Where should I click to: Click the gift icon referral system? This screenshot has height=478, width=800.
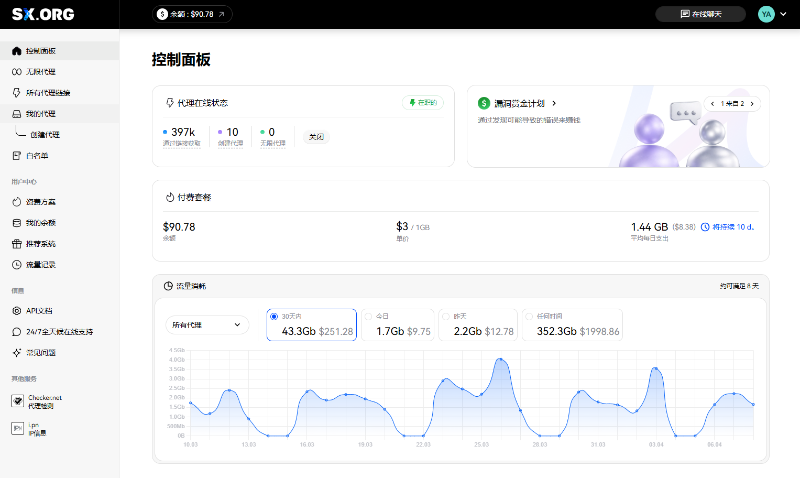[x=16, y=243]
